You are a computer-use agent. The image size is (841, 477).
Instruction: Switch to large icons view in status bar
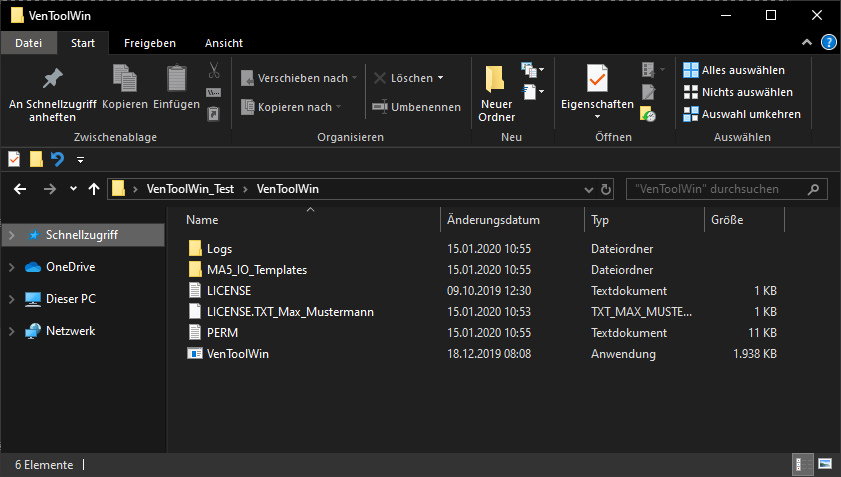coord(826,464)
